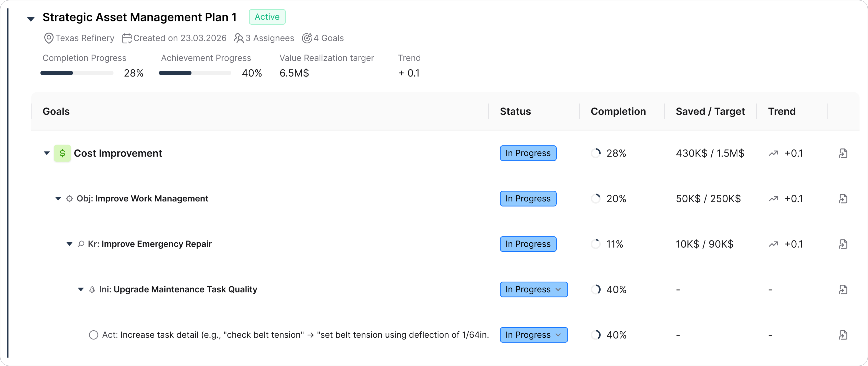The image size is (868, 366).
Task: Open document icon for Upgrade Maintenance Task Quality
Action: (843, 289)
